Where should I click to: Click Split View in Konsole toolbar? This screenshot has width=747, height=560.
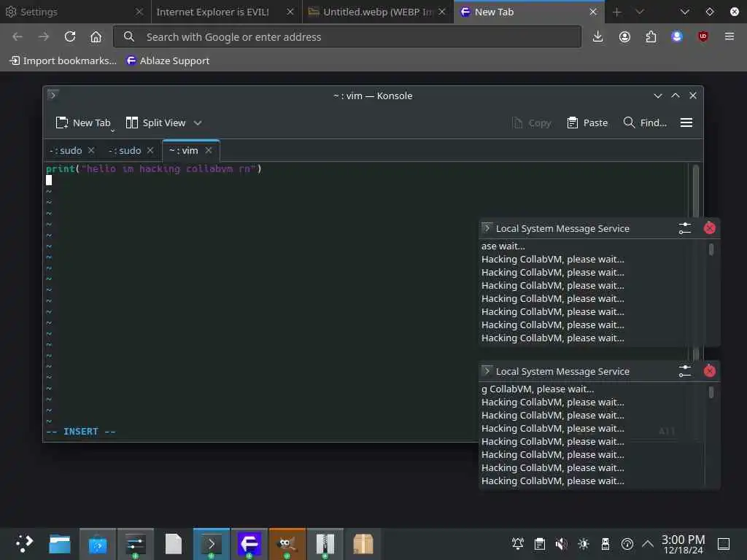156,122
